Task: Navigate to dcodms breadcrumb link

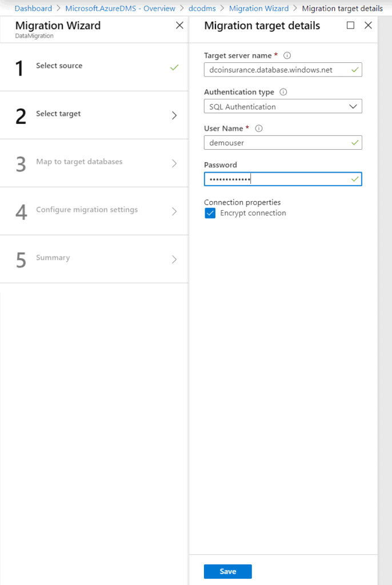Action: (202, 9)
